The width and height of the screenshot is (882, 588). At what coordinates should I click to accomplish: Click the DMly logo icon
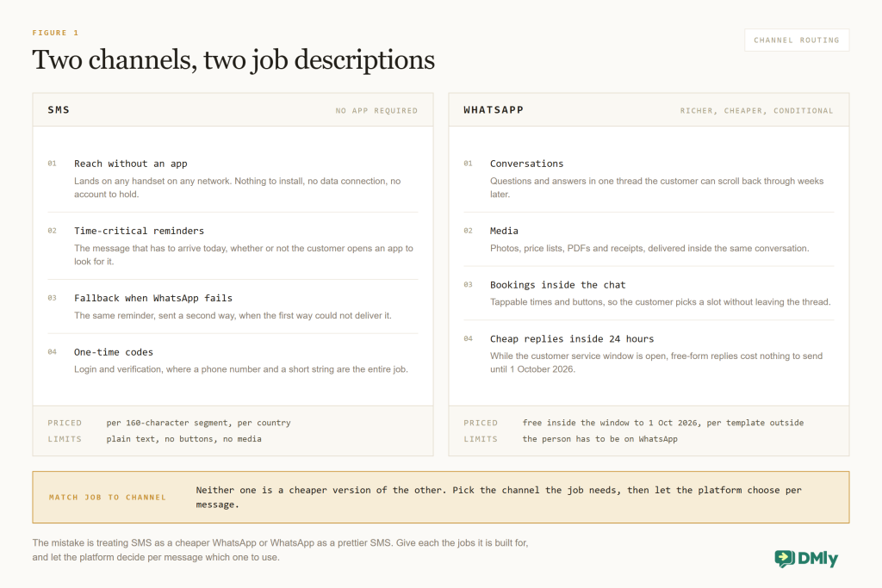tap(784, 558)
